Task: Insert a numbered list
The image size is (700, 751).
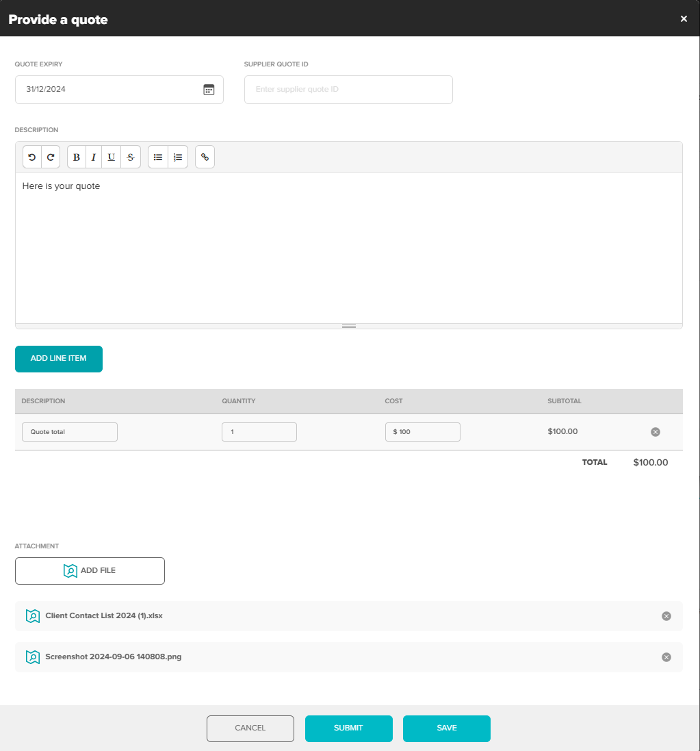Action: tap(178, 157)
